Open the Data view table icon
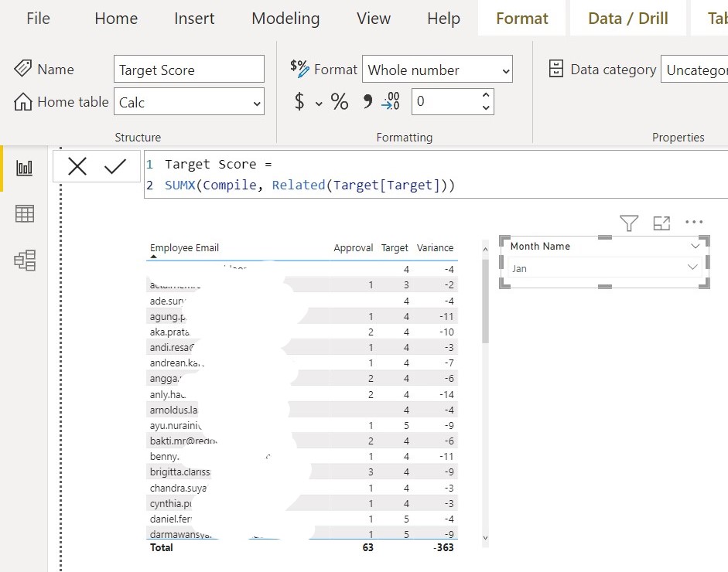The width and height of the screenshot is (728, 572). [x=24, y=214]
